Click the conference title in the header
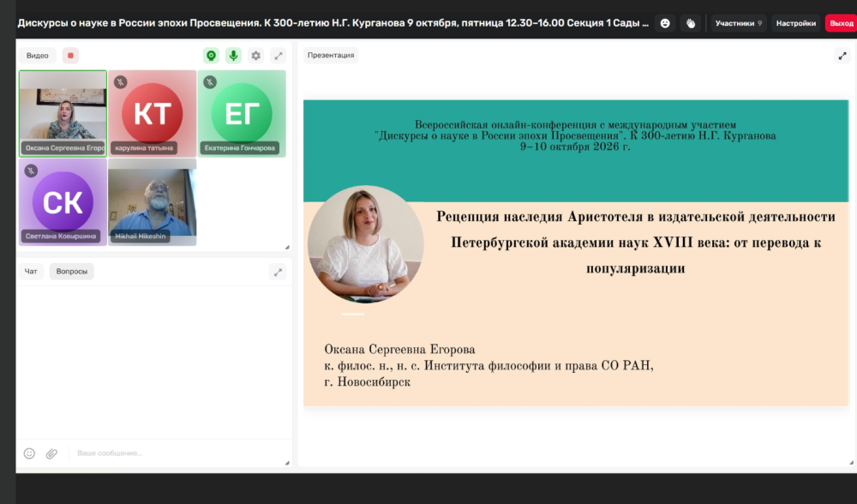This screenshot has height=504, width=857. tap(333, 23)
